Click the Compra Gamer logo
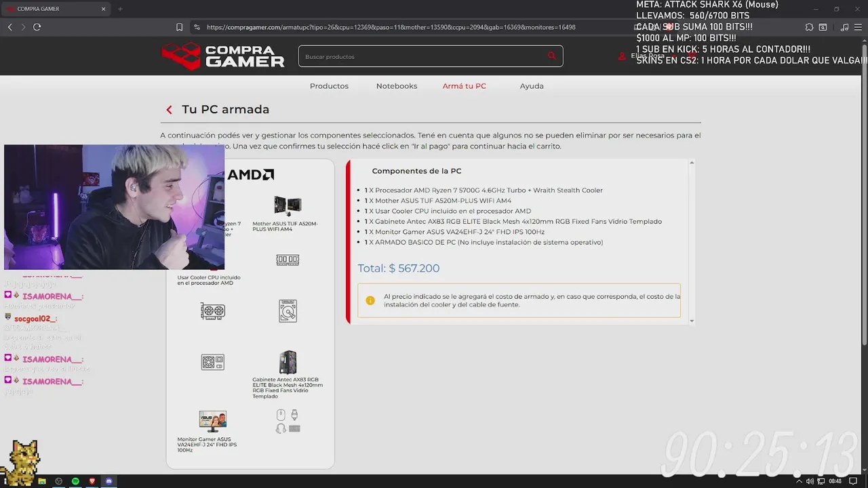This screenshot has width=868, height=488. [222, 56]
